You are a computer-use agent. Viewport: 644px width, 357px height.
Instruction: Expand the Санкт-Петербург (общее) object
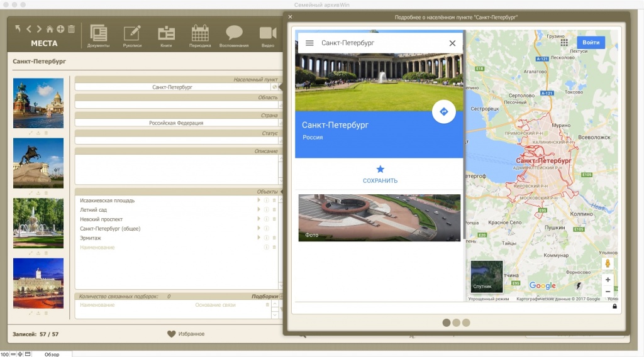point(258,228)
